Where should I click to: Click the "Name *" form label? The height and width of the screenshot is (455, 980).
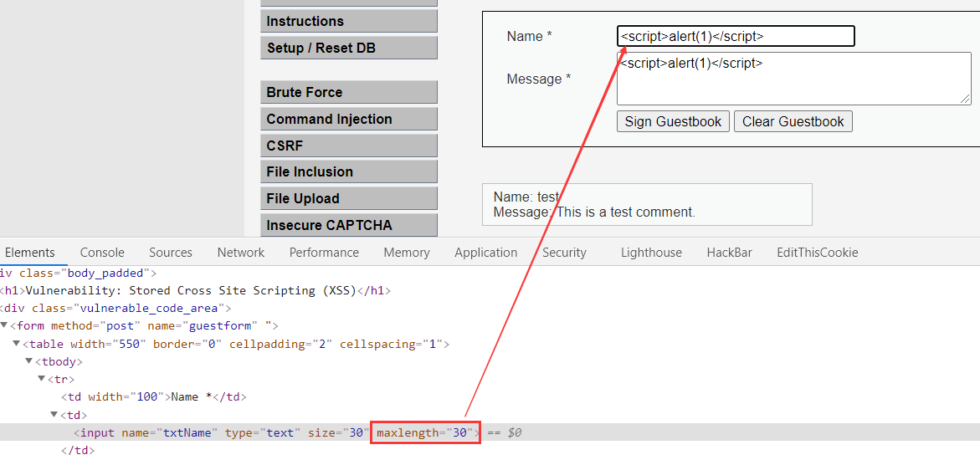(x=530, y=36)
